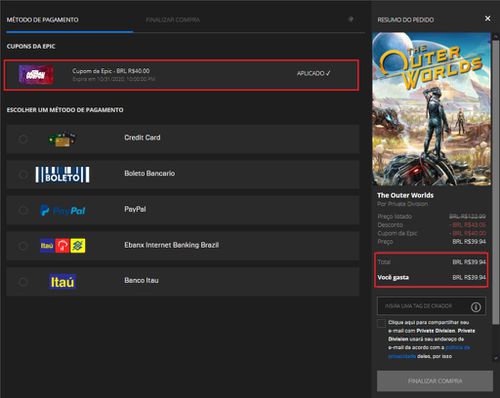Select the Banco Itau radio button
The width and height of the screenshot is (500, 398).
pyautogui.click(x=23, y=282)
